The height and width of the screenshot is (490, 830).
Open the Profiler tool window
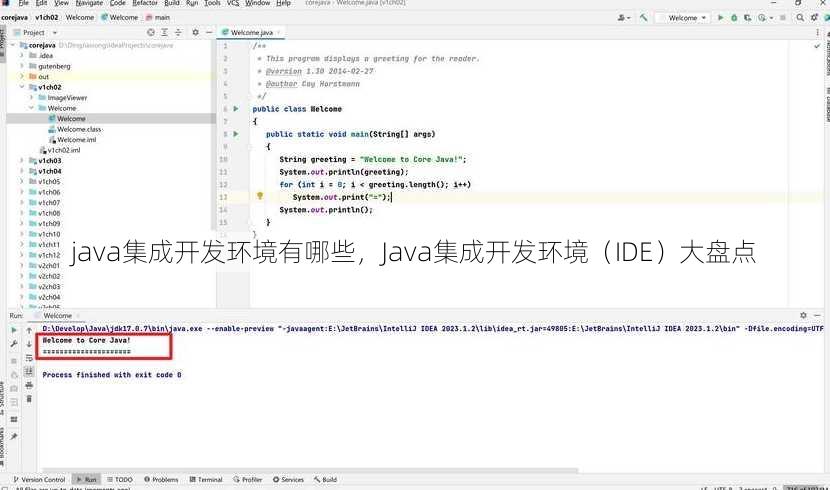point(247,479)
